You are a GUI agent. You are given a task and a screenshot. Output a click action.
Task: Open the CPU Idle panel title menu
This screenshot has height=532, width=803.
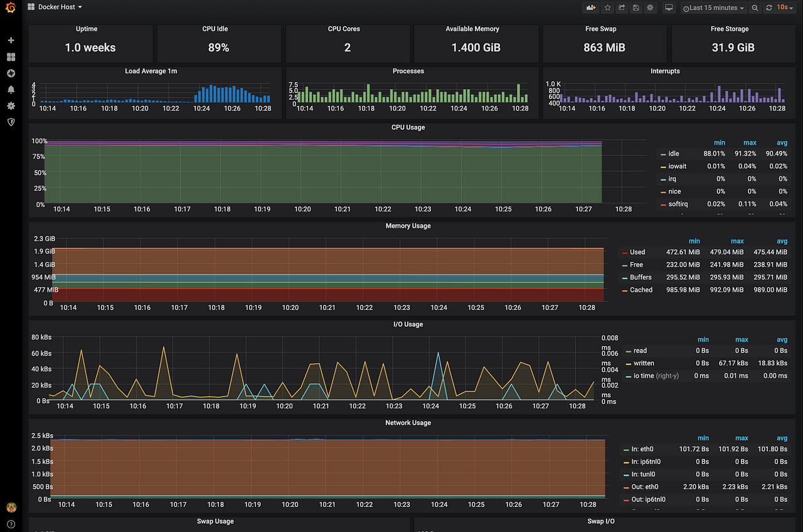coord(215,29)
